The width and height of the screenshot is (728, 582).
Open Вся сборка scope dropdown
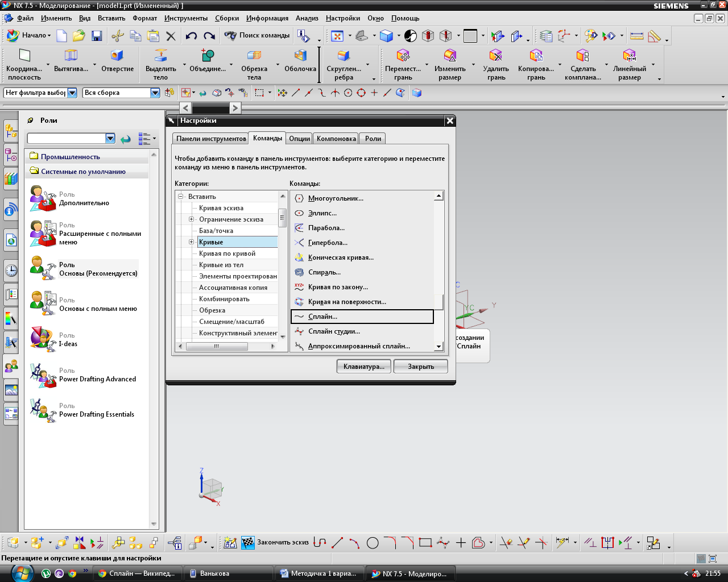(155, 93)
